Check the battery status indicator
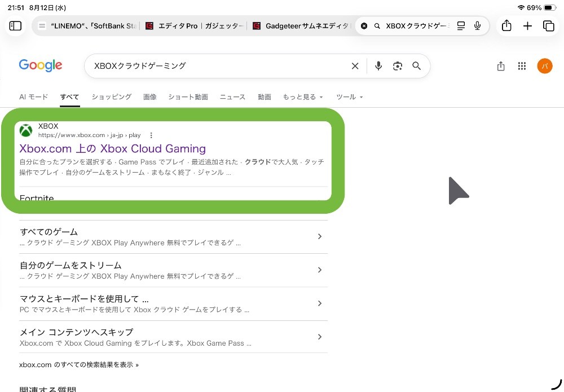This screenshot has height=392, width=564. (x=550, y=7)
